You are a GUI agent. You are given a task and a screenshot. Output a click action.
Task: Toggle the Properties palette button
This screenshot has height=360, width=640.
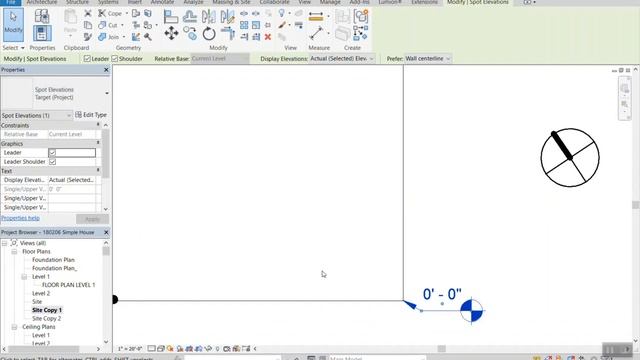point(42,33)
